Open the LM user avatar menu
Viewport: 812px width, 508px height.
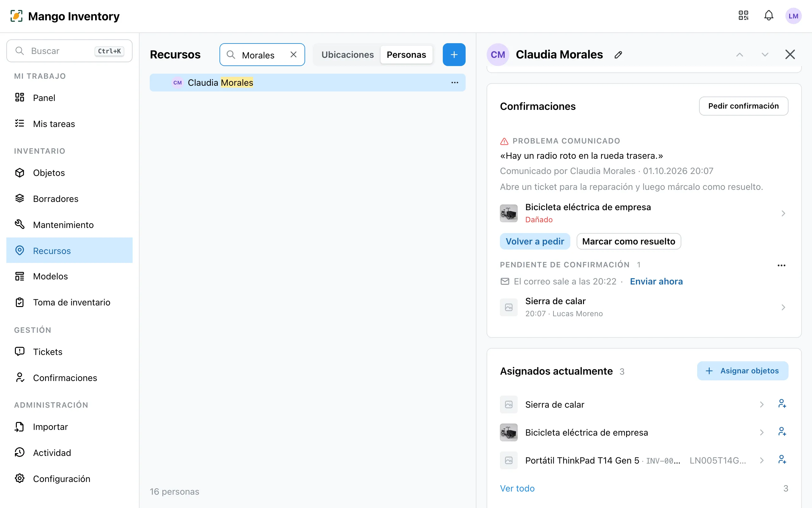(x=793, y=16)
